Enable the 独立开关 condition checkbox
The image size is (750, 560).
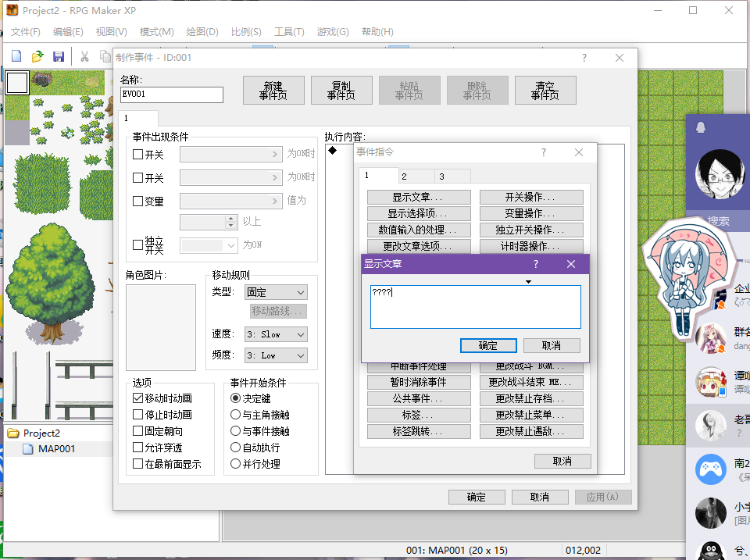[x=137, y=244]
